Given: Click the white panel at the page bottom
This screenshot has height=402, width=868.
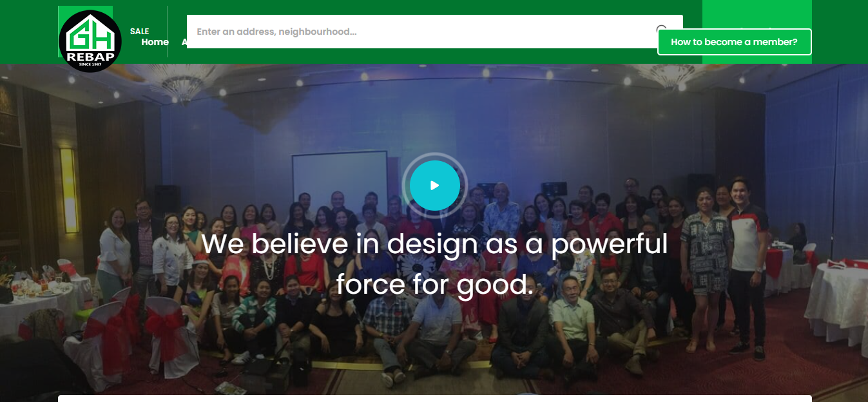Looking at the screenshot, I should click(434, 398).
